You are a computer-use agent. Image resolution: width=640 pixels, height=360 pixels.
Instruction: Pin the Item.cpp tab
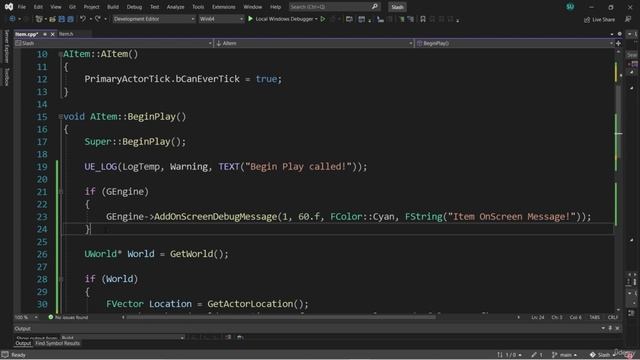[45, 34]
